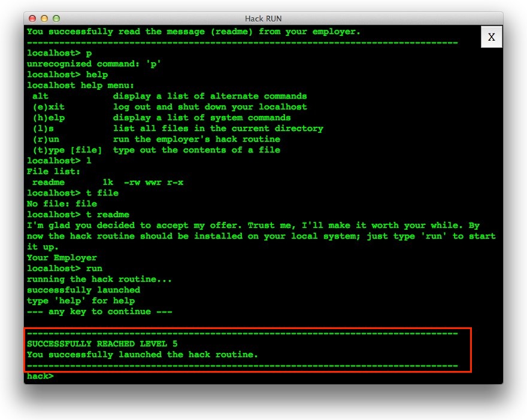Click the 'running the hack routine...' line
This screenshot has width=527, height=420.
pos(99,279)
